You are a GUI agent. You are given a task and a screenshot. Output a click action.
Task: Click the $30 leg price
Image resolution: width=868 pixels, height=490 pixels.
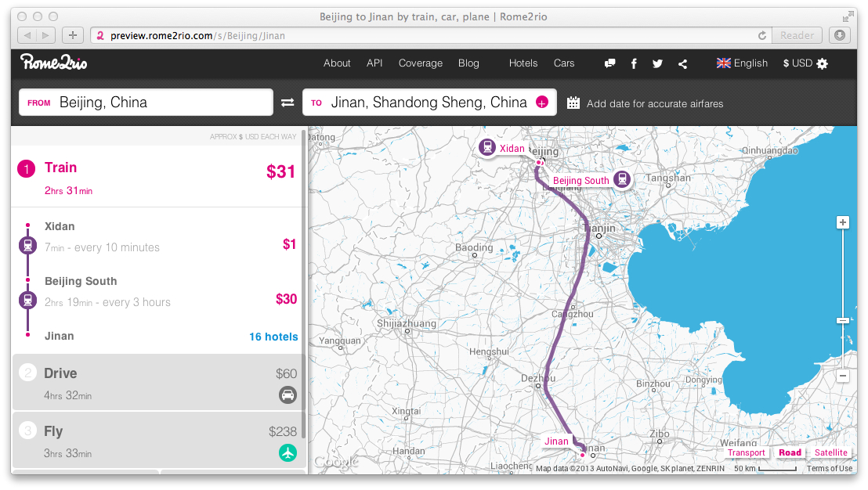[x=286, y=299]
